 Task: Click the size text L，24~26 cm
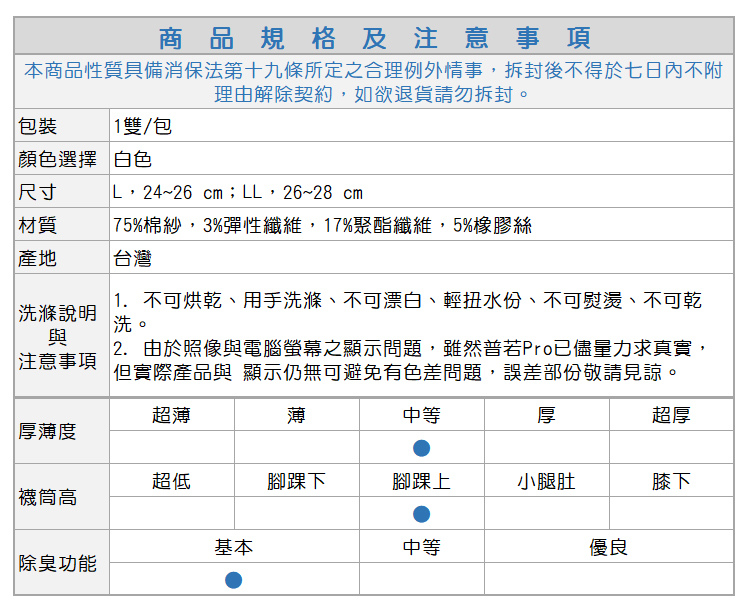tap(168, 192)
